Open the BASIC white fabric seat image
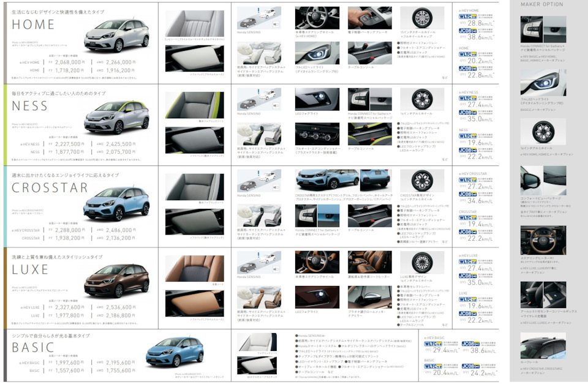The width and height of the screenshot is (588, 384). coord(257,342)
